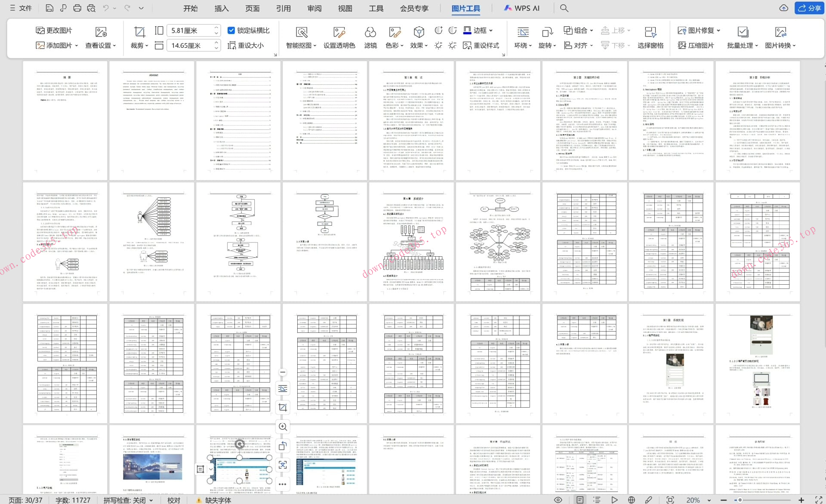Click the zoom slider in the status bar
The height and width of the screenshot is (504, 826).
point(740,500)
